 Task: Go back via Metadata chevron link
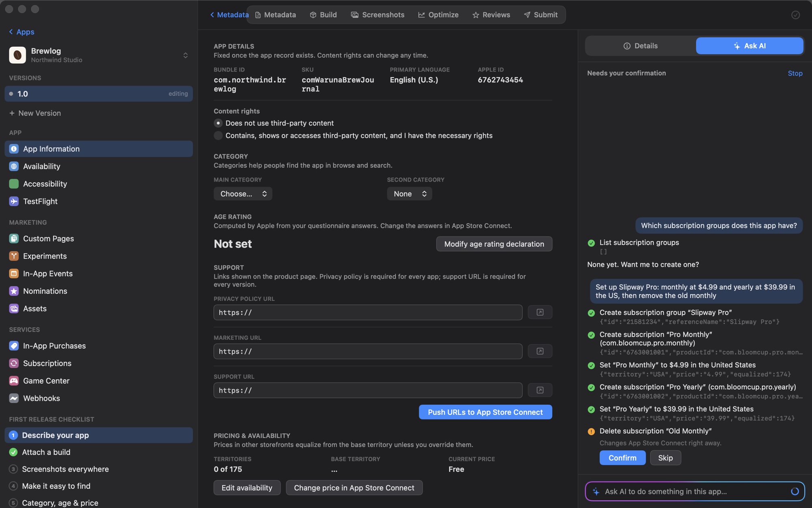point(229,15)
